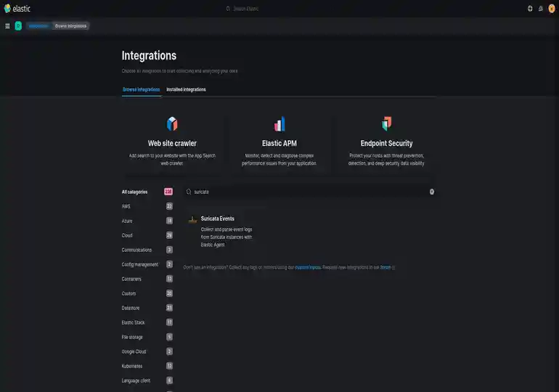
Task: Filter by AWS category
Action: [147, 206]
